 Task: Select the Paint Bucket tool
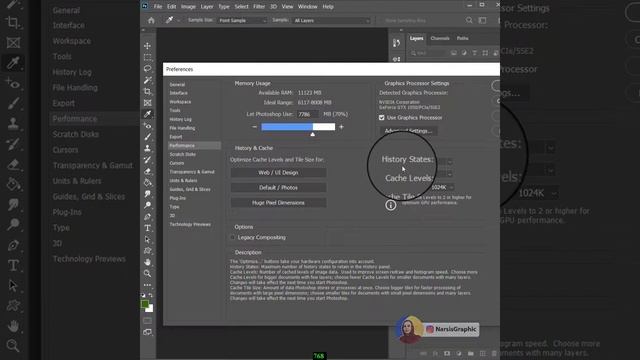pos(147,182)
